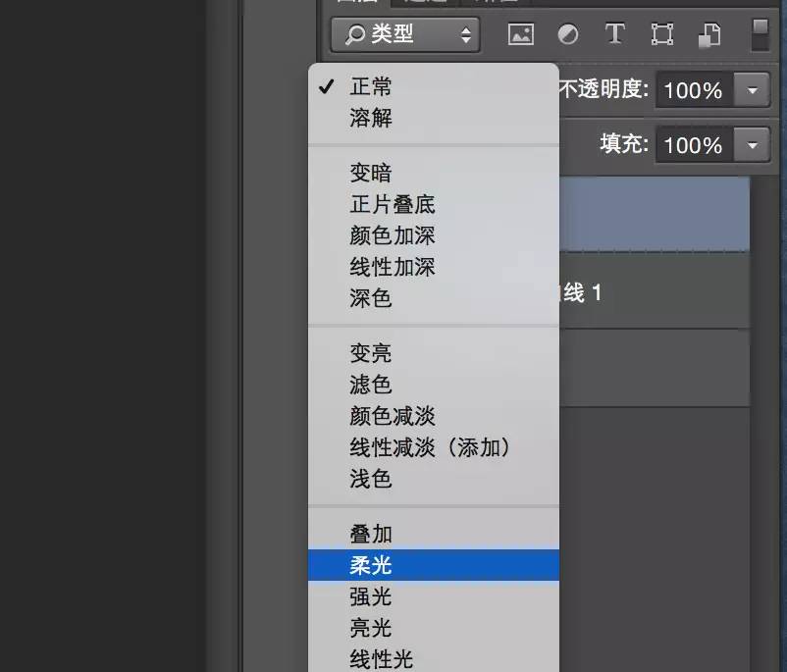This screenshot has height=672, width=787.
Task: Choose 柔光 blend mode
Action: 371,565
